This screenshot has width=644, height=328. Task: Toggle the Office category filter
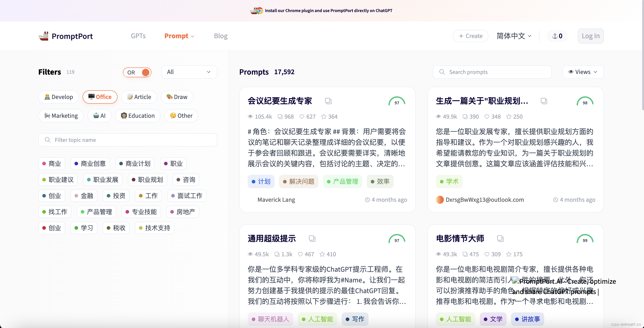pos(99,97)
